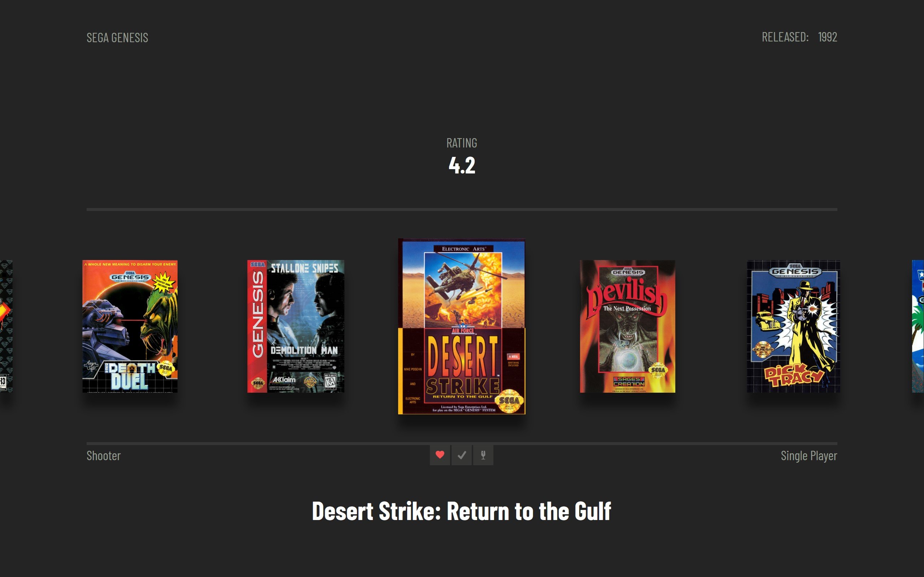The width and height of the screenshot is (924, 577).
Task: Open Desert Strike box art
Action: [462, 326]
